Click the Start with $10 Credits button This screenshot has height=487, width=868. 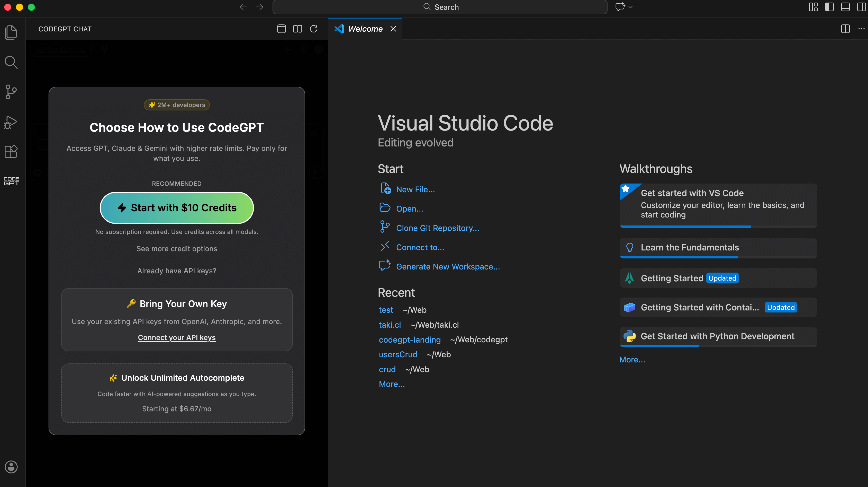pos(177,208)
